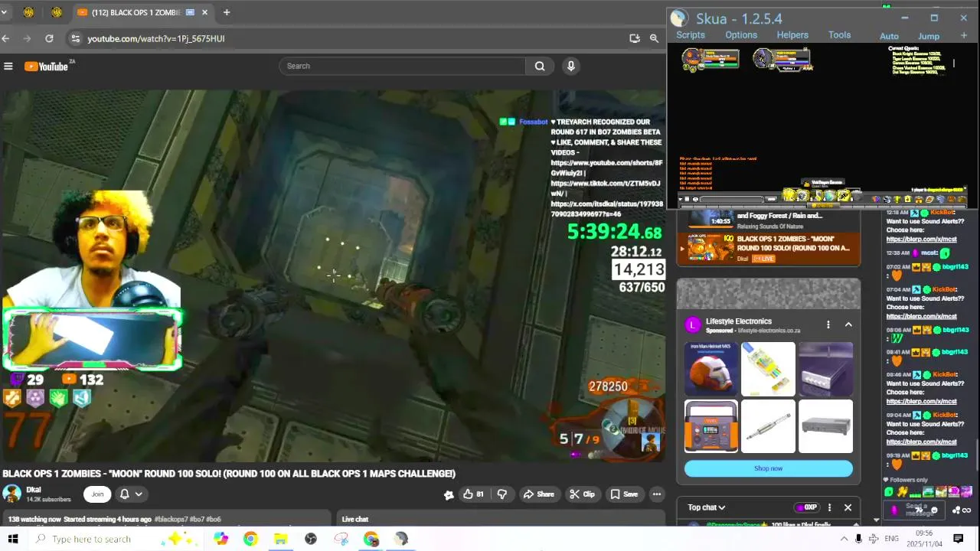Select the browser address bar URL
The height and width of the screenshot is (551, 980).
pos(156,38)
